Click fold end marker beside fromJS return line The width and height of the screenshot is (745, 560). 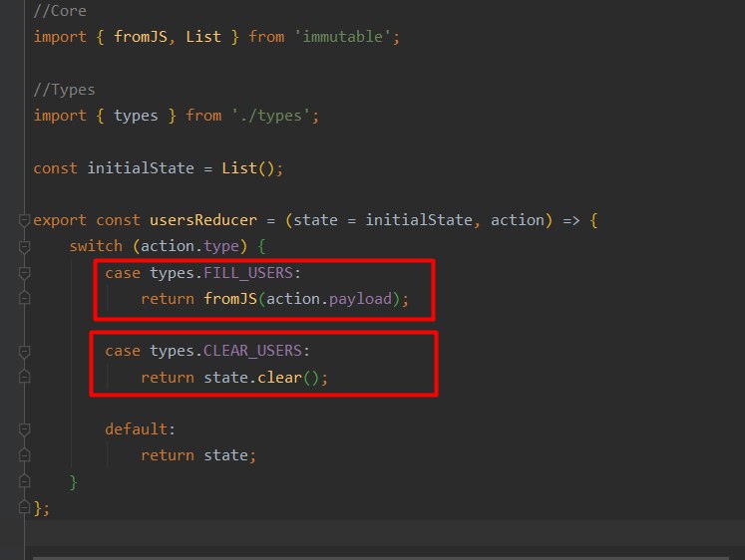point(24,298)
